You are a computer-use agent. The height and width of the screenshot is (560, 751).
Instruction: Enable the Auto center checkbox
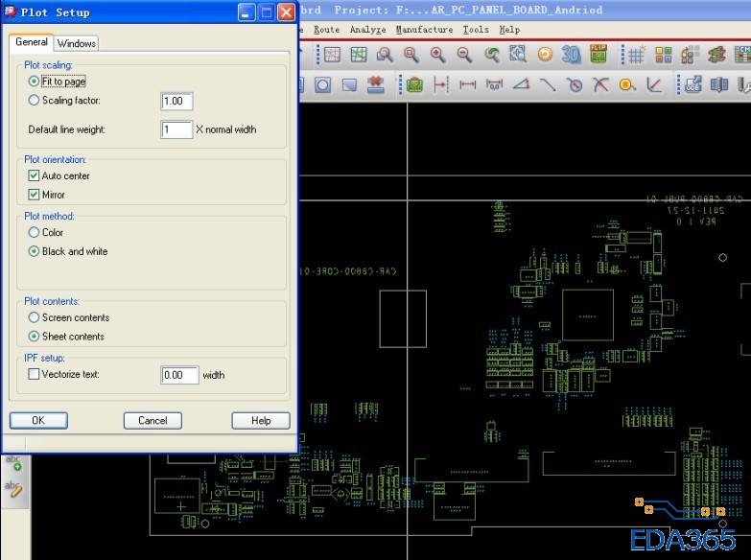point(35,176)
